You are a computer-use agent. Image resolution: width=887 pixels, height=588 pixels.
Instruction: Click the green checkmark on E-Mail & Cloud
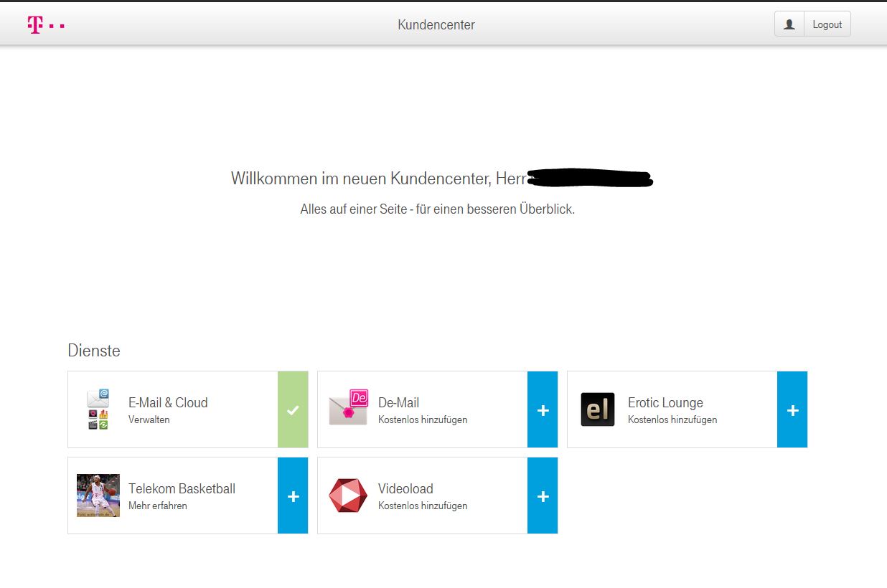(x=293, y=409)
